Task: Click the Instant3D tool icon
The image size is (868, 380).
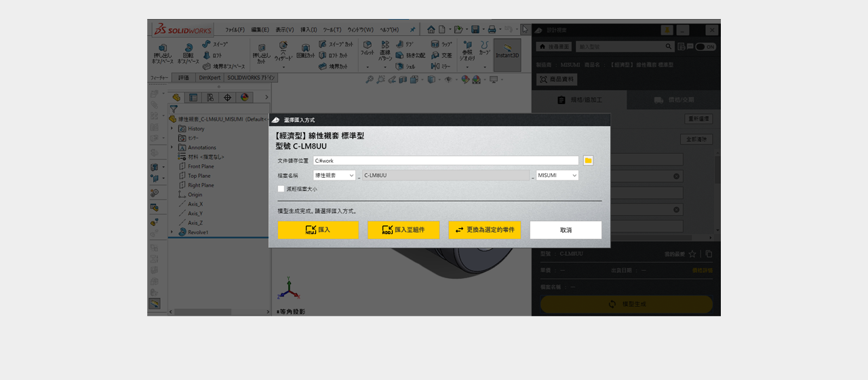Action: tap(507, 54)
